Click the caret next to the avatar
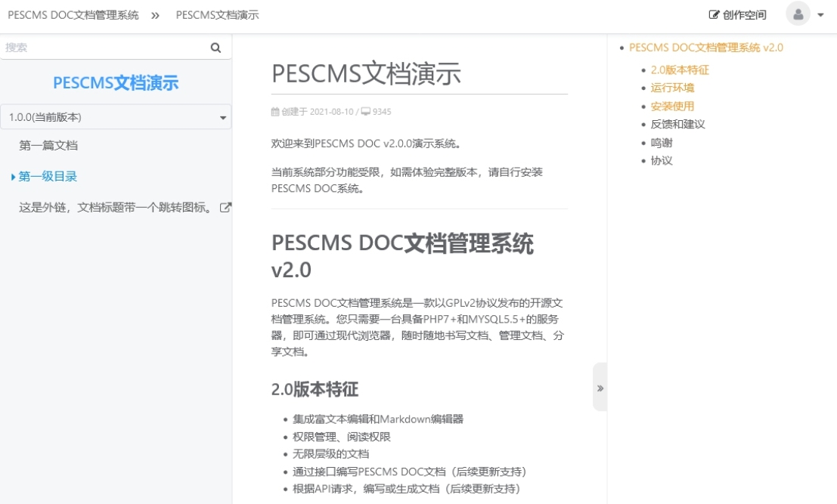This screenshot has width=837, height=504. (x=820, y=14)
